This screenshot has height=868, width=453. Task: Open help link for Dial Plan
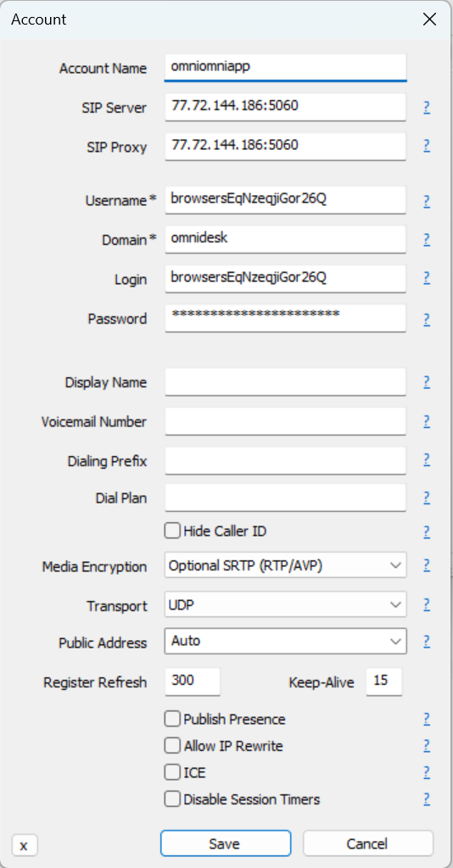click(x=427, y=497)
